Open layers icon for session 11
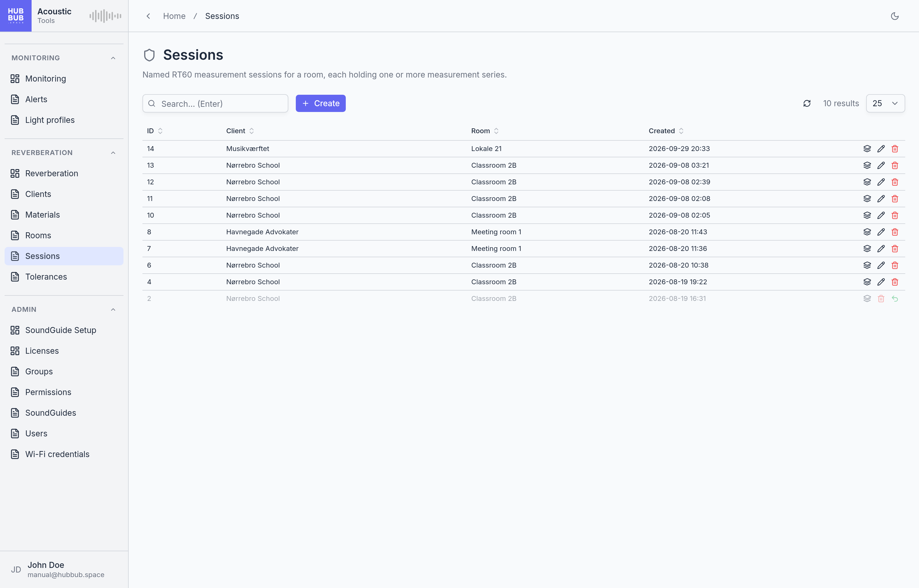The height and width of the screenshot is (588, 919). [867, 199]
